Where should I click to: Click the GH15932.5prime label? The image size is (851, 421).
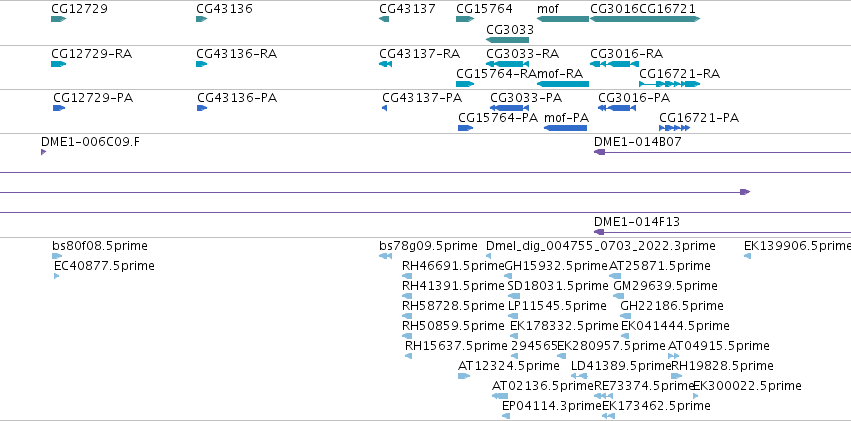click(556, 266)
